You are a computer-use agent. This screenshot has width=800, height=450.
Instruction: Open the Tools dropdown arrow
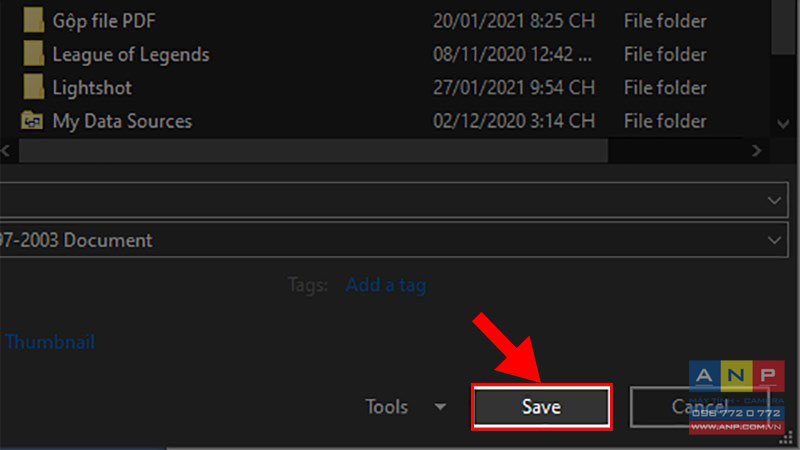[440, 407]
